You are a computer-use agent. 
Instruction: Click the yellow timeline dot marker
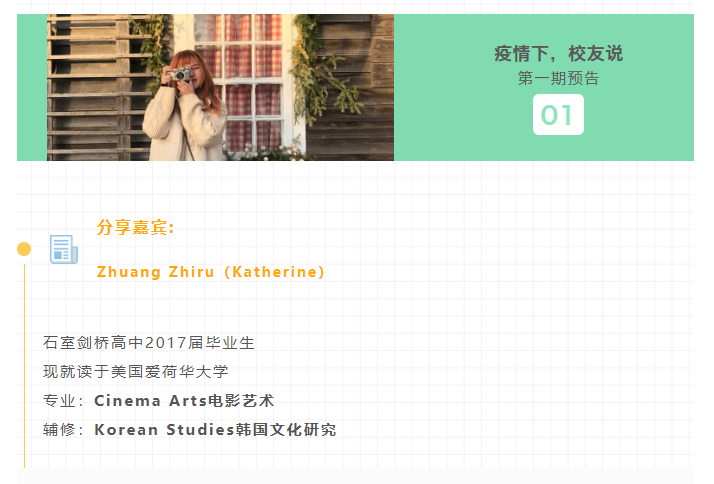tap(24, 249)
